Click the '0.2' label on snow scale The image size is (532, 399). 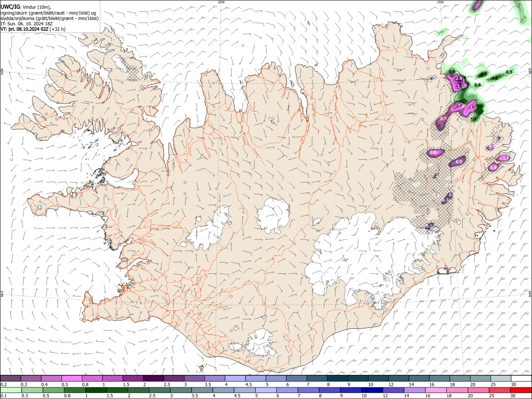4,384
